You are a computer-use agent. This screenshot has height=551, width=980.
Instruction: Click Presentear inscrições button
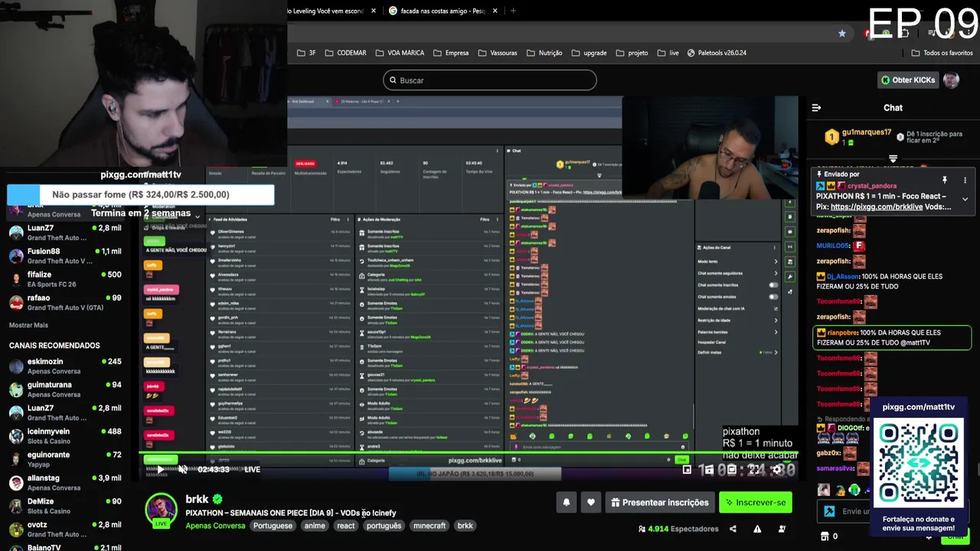[x=659, y=503]
